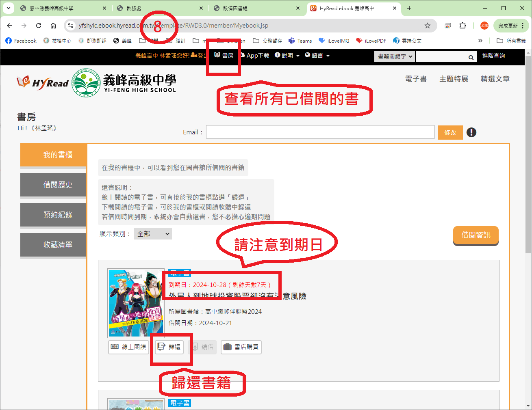Open the browser home page icon
This screenshot has height=410, width=532.
coord(53,26)
